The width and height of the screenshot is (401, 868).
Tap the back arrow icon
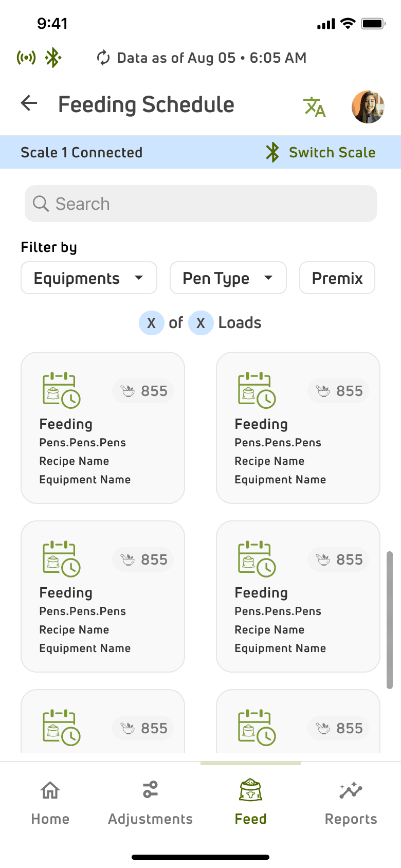(x=29, y=103)
